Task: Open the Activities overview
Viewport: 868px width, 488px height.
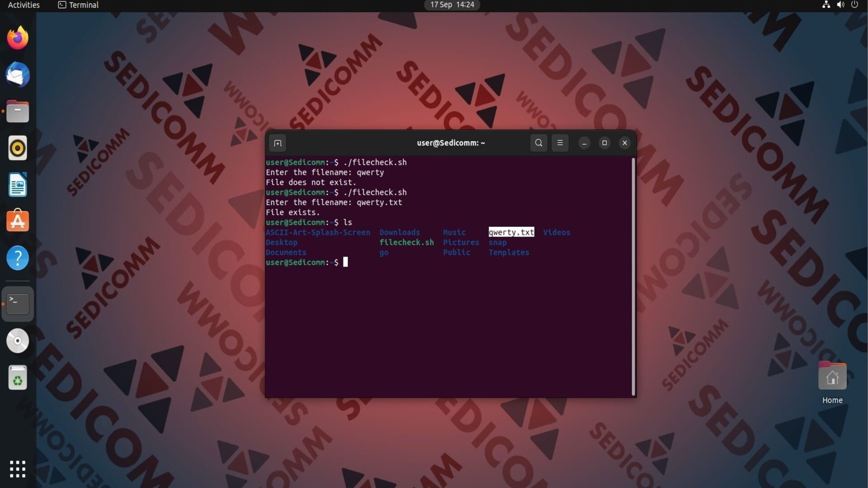Action: tap(24, 5)
